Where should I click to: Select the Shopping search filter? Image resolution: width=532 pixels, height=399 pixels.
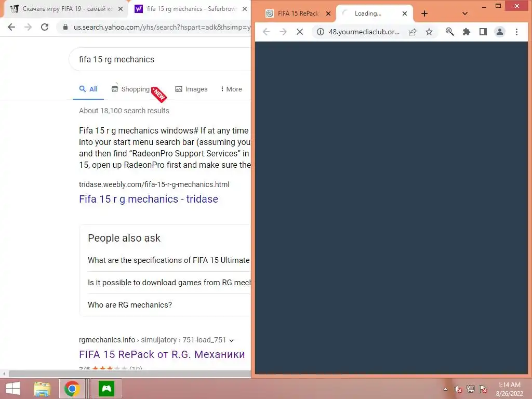click(x=130, y=89)
